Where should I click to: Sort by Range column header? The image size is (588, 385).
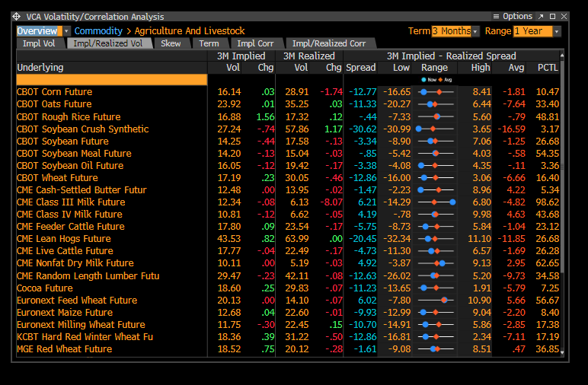pyautogui.click(x=434, y=68)
